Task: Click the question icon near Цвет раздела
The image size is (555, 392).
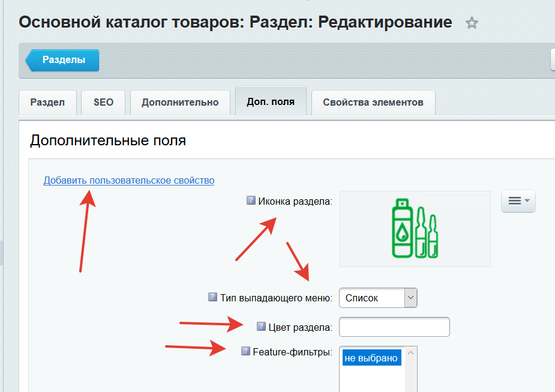Action: coord(261,327)
